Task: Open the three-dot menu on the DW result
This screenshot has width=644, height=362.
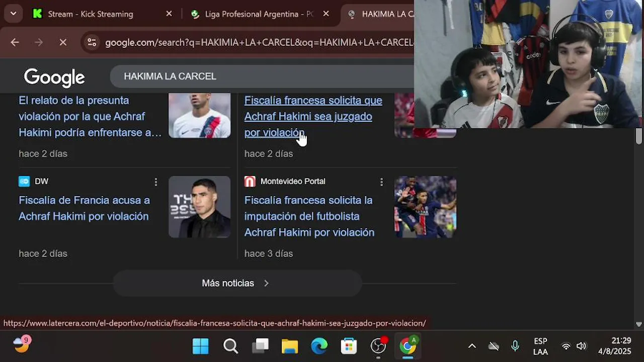Action: (156, 182)
